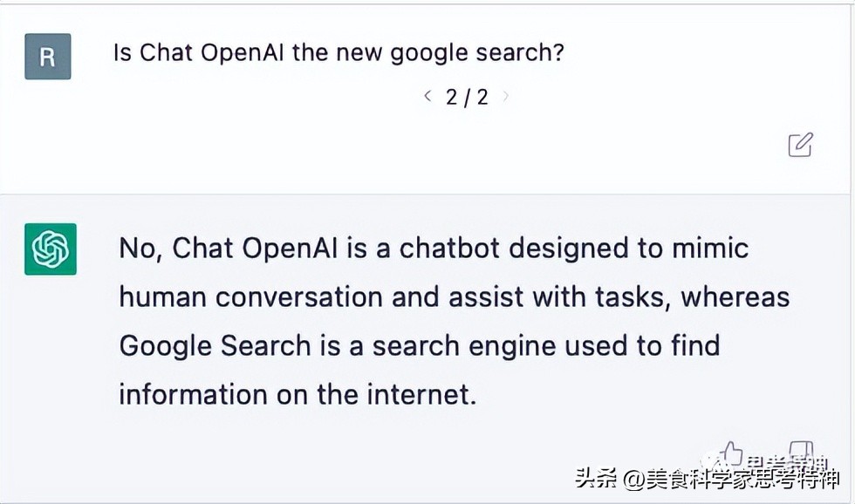Screen dimensions: 855x504
Task: Go to the next prompt version chevron
Action: pyautogui.click(x=506, y=96)
